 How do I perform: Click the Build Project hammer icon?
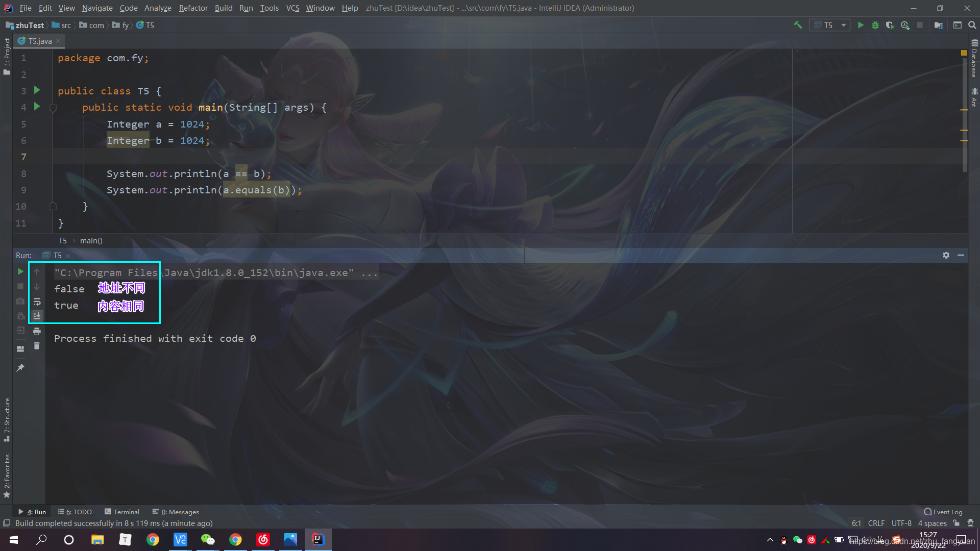(x=798, y=25)
